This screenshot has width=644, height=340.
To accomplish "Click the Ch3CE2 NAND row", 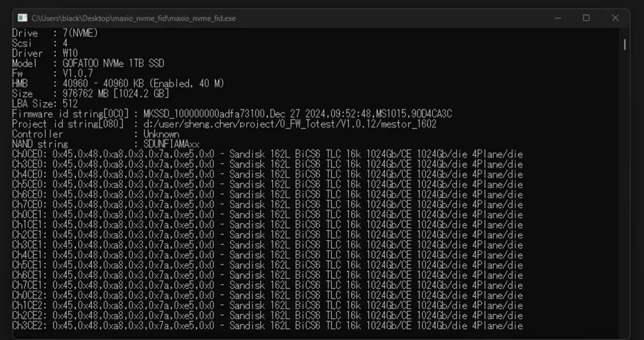I will coord(267,326).
